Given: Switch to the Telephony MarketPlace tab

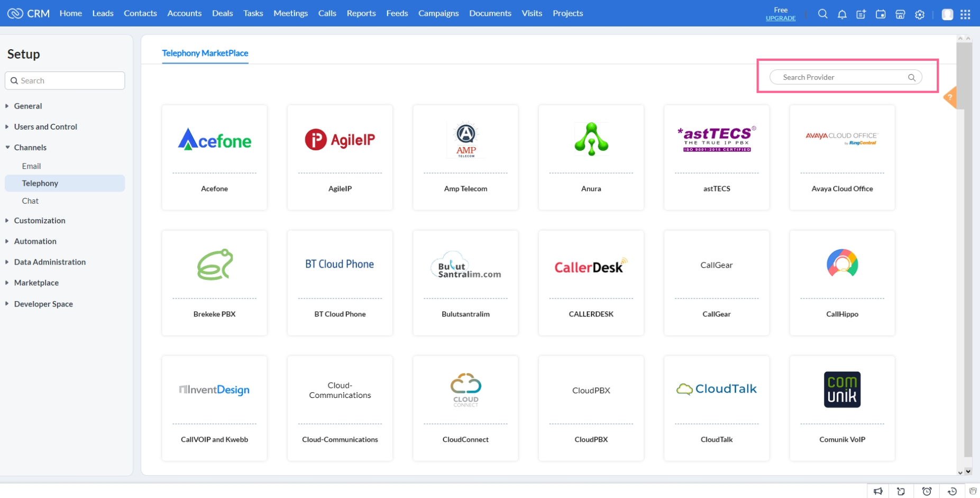Looking at the screenshot, I should [x=205, y=53].
